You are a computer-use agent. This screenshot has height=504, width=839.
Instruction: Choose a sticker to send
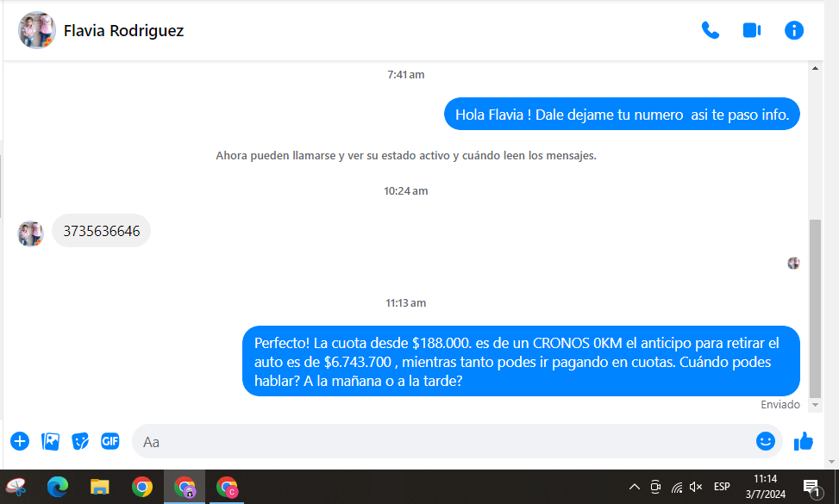80,441
